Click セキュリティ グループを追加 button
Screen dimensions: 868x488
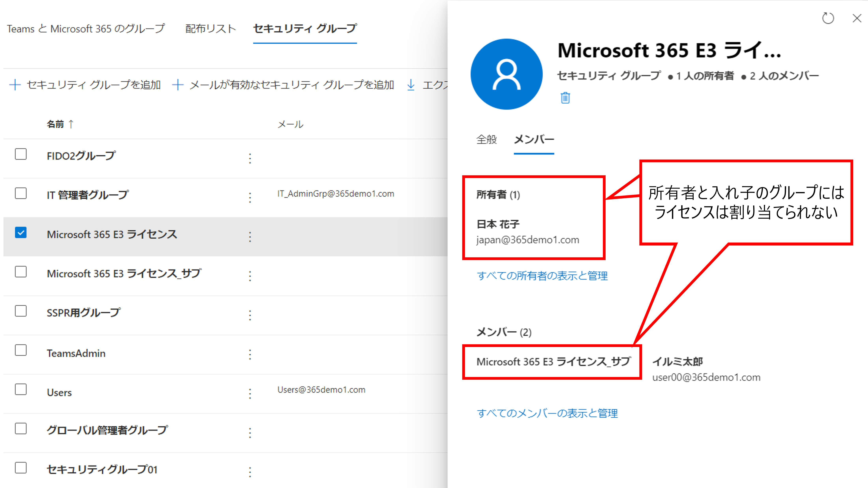(85, 85)
